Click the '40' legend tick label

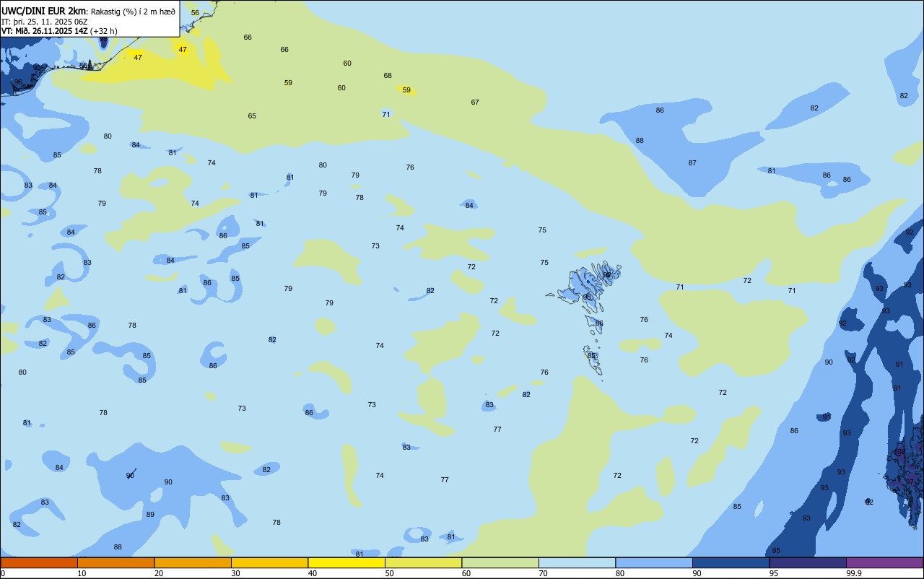(x=312, y=573)
